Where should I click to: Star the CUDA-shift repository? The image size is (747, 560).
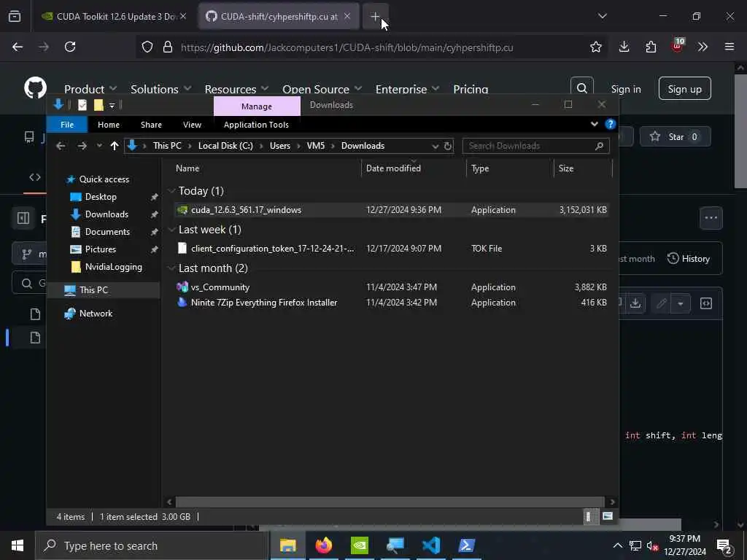[675, 136]
